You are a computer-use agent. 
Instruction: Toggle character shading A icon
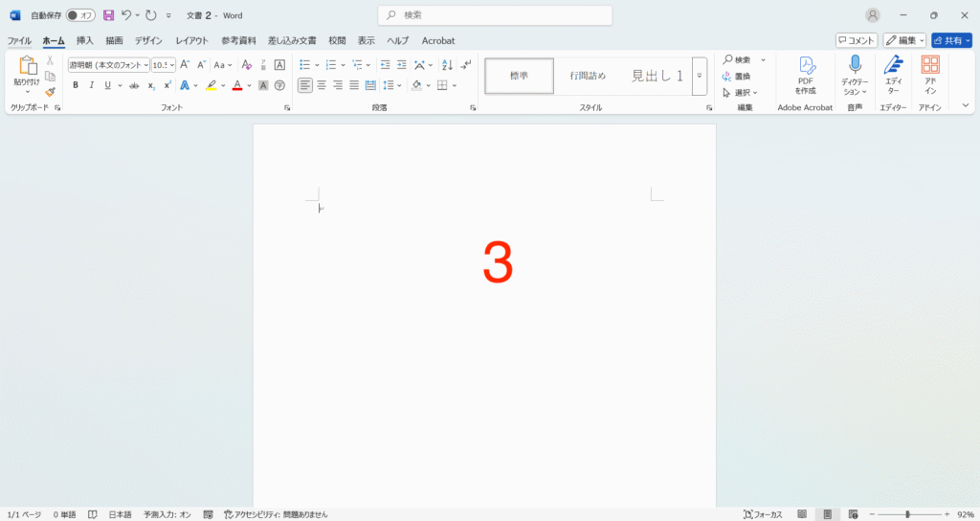pyautogui.click(x=263, y=85)
